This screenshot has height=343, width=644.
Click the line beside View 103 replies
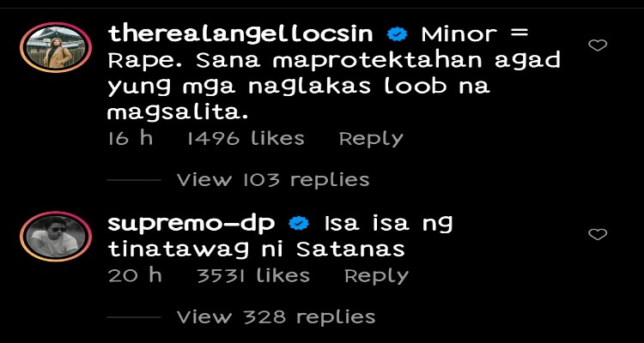click(134, 180)
